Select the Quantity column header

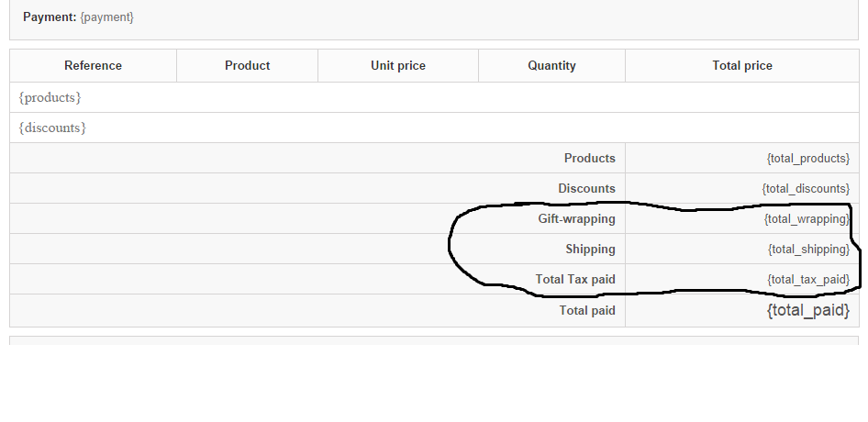pyautogui.click(x=551, y=65)
